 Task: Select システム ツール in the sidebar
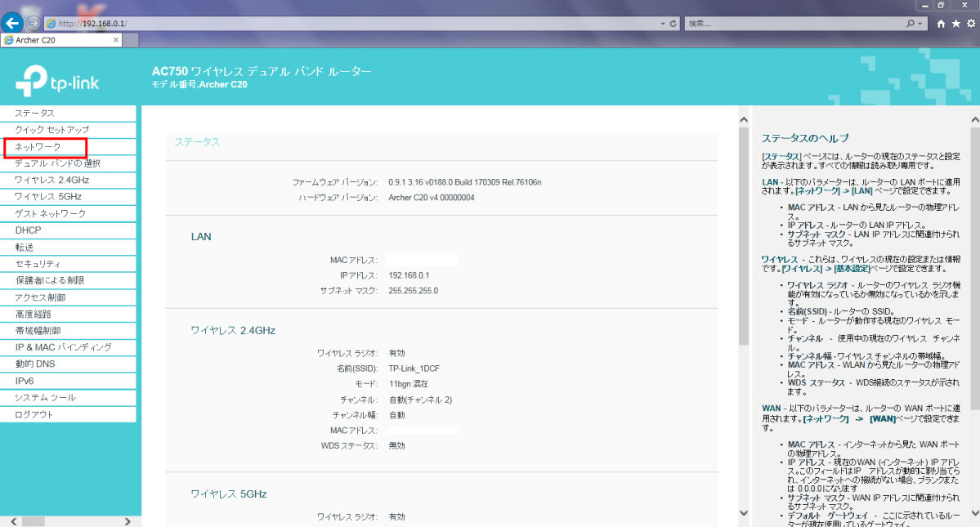[45, 398]
